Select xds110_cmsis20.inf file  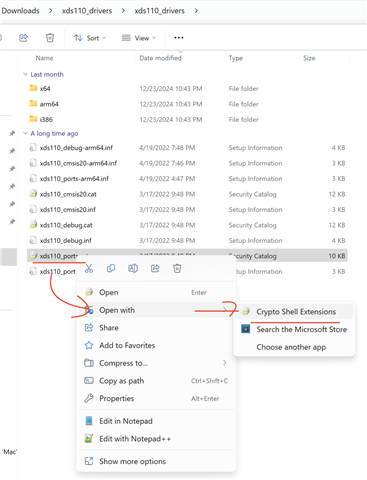pos(68,210)
